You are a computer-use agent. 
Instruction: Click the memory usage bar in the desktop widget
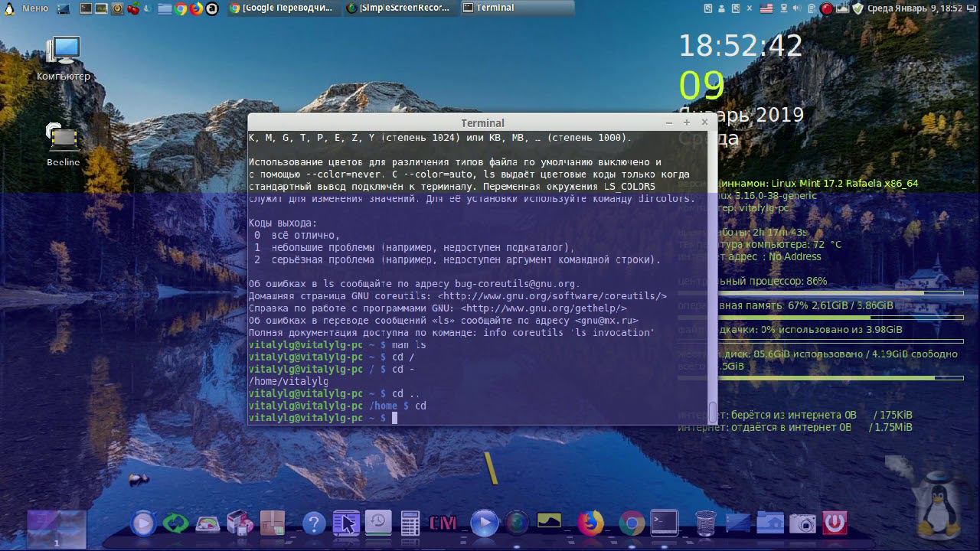coord(820,318)
